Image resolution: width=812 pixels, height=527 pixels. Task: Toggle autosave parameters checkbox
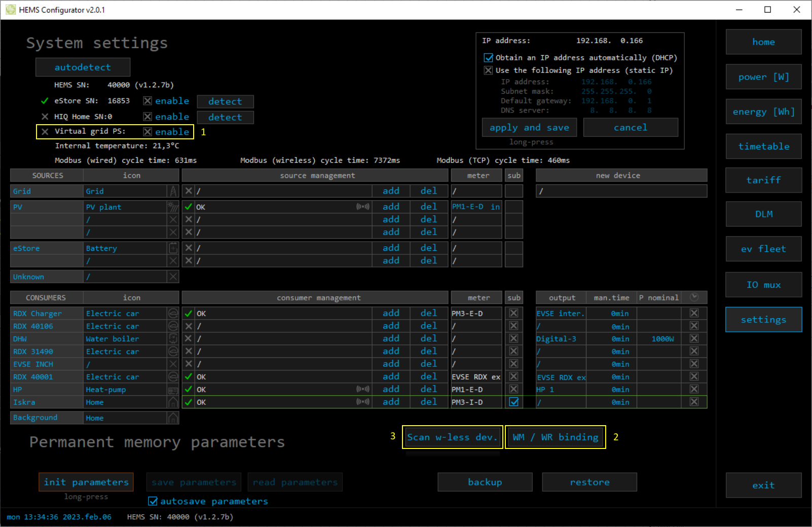pyautogui.click(x=153, y=501)
